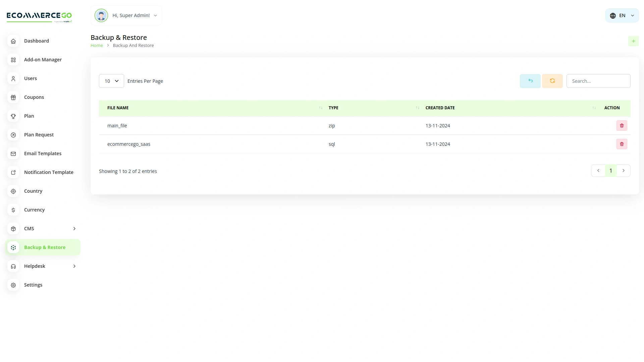Click the green plus button to create a backup
Image resolution: width=644 pixels, height=362 pixels.
coord(634,41)
